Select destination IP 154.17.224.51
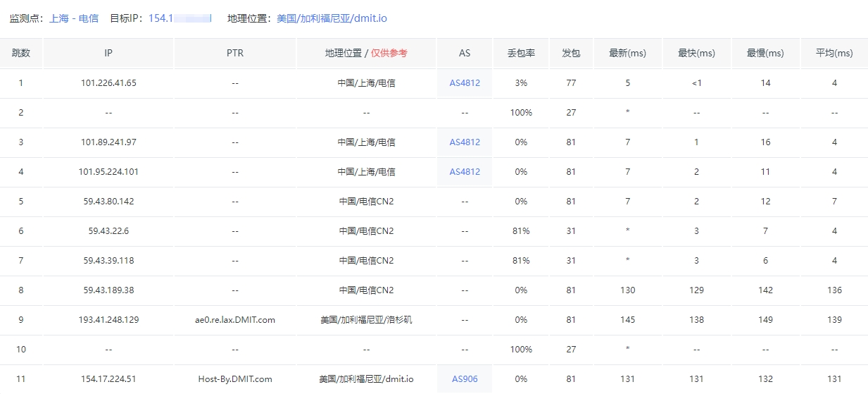The image size is (868, 394). click(x=108, y=379)
